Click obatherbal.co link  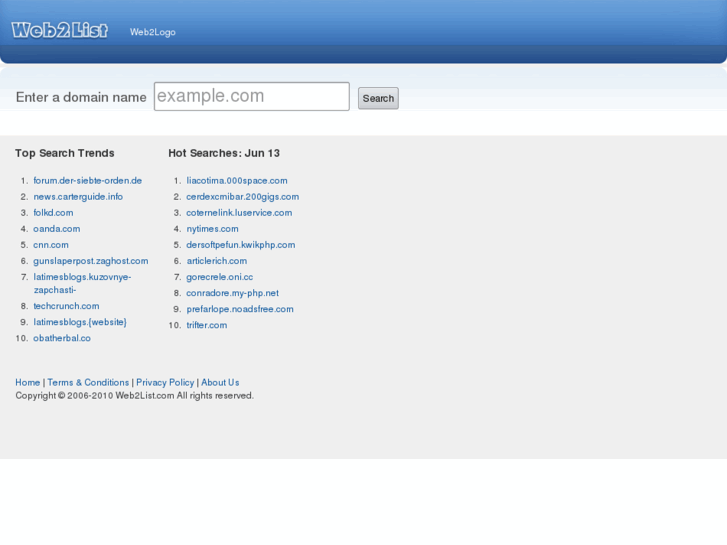point(62,338)
